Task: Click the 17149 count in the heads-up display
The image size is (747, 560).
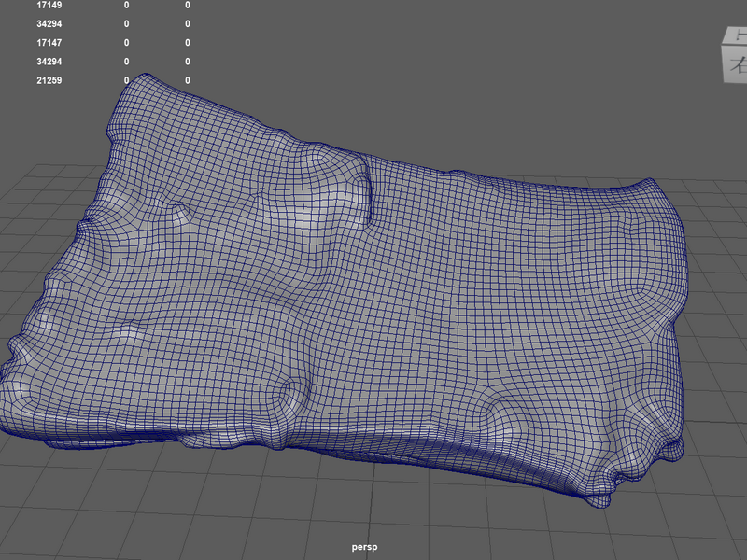Action: (x=49, y=6)
